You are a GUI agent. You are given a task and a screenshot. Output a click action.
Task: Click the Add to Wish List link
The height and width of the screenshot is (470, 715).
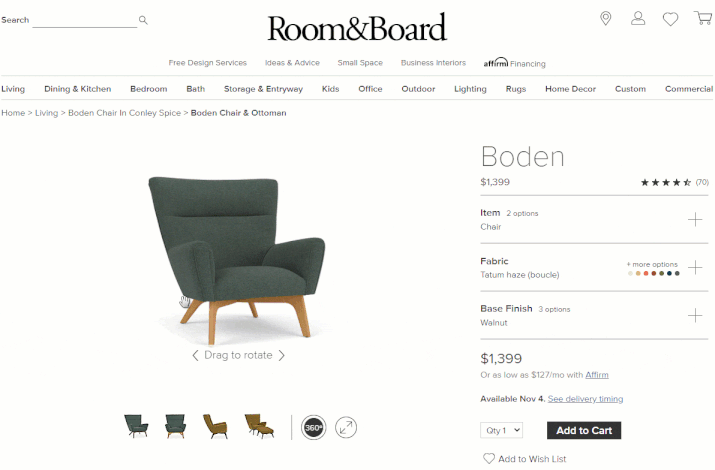pos(525,459)
